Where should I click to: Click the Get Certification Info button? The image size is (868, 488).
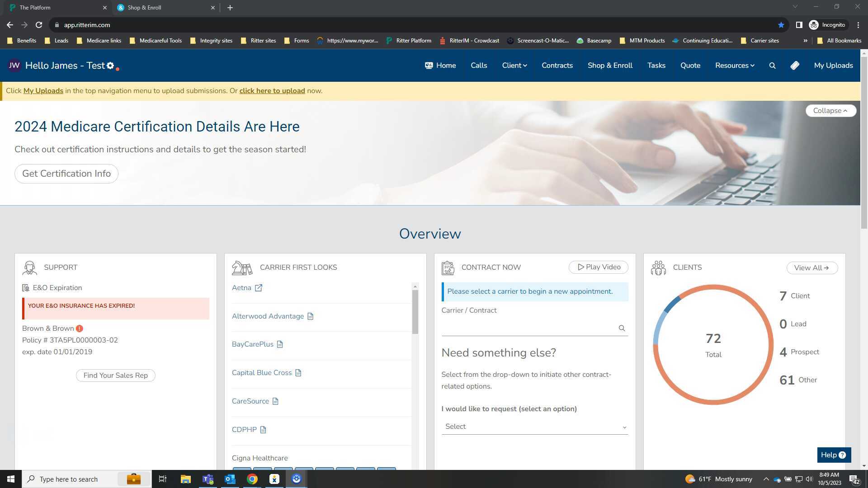(x=66, y=174)
